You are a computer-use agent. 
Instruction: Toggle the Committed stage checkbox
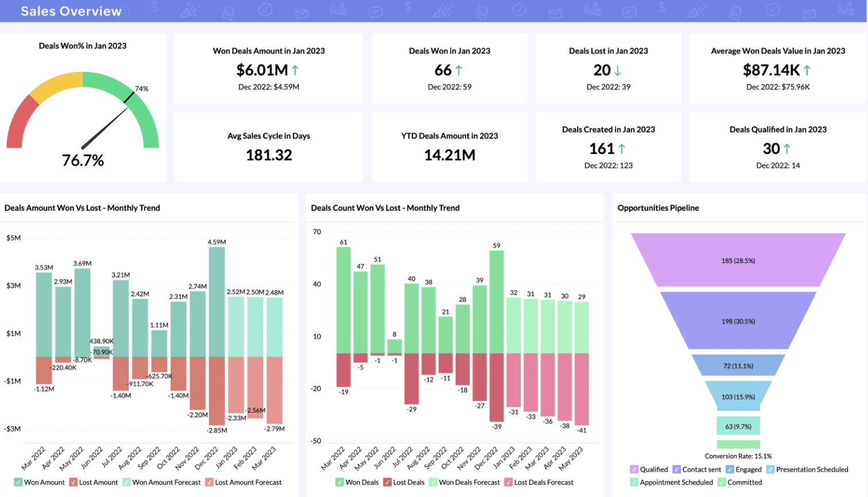click(x=721, y=483)
